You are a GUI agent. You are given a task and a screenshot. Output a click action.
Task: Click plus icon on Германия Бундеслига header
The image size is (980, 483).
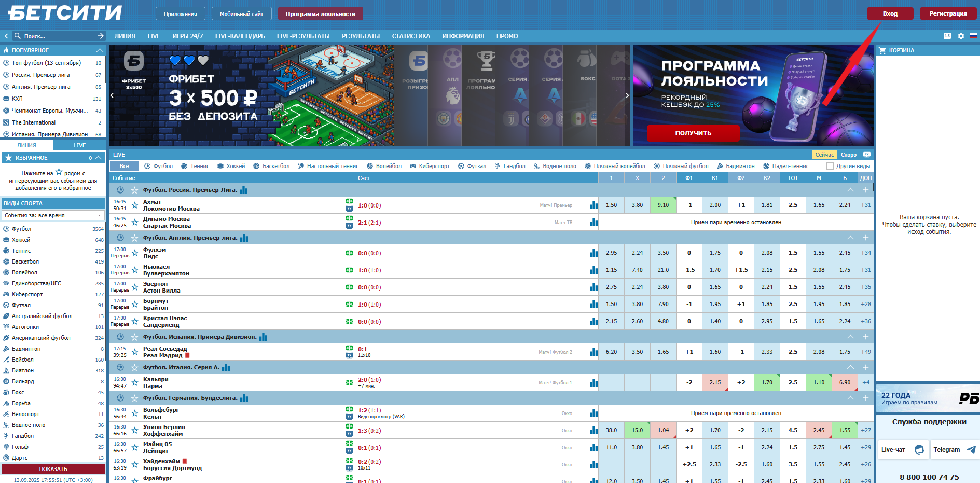(x=866, y=398)
